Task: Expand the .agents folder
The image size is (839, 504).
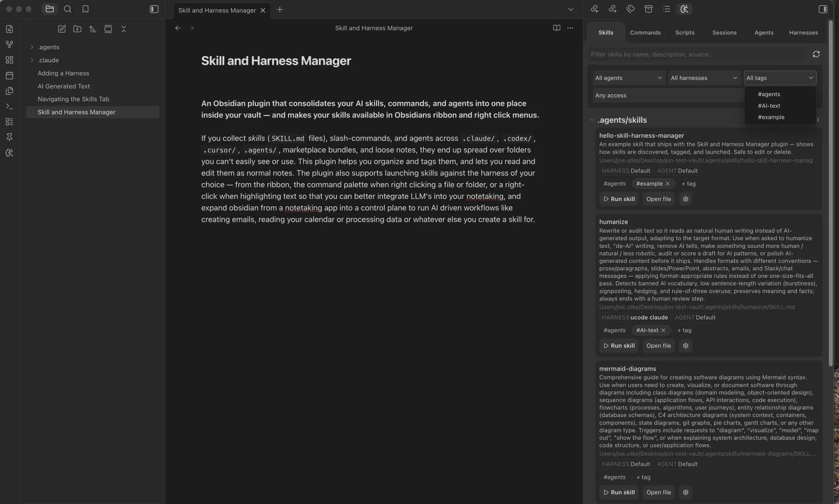Action: pyautogui.click(x=32, y=47)
